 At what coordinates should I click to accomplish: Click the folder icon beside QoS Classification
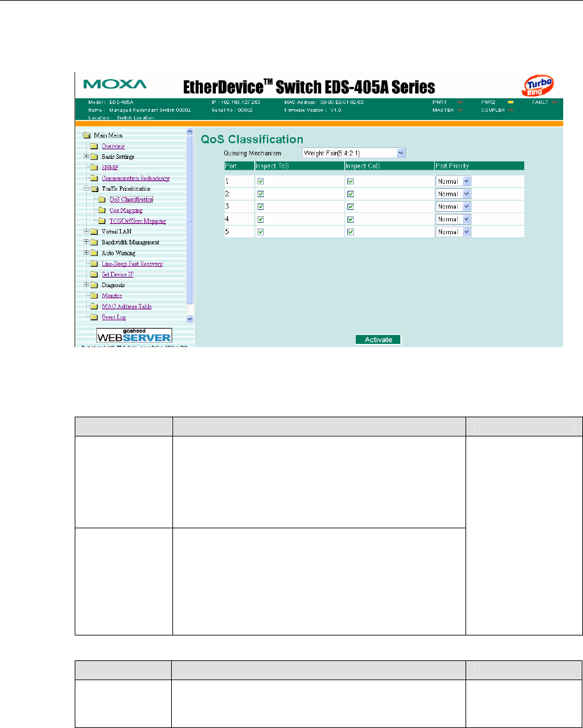tap(102, 200)
